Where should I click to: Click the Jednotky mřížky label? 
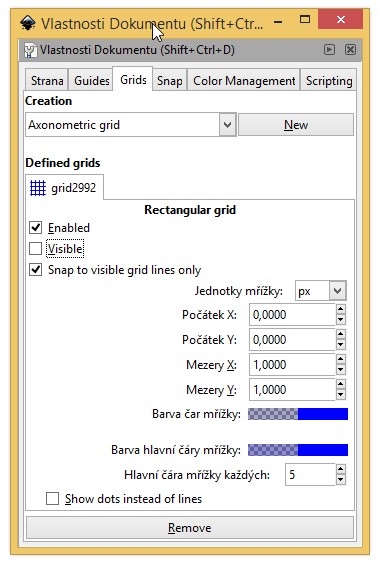238,291
